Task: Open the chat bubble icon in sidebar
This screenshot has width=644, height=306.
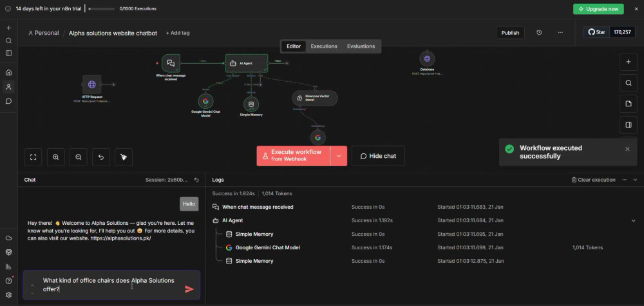Action: [8, 101]
